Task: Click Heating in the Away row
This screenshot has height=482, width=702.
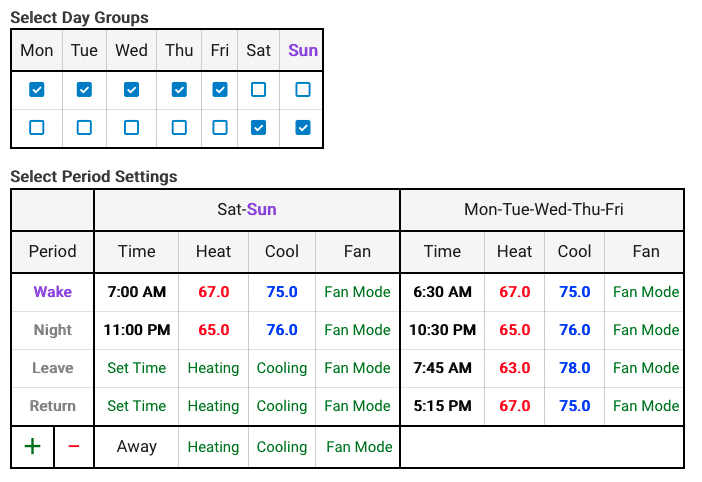Action: point(214,447)
